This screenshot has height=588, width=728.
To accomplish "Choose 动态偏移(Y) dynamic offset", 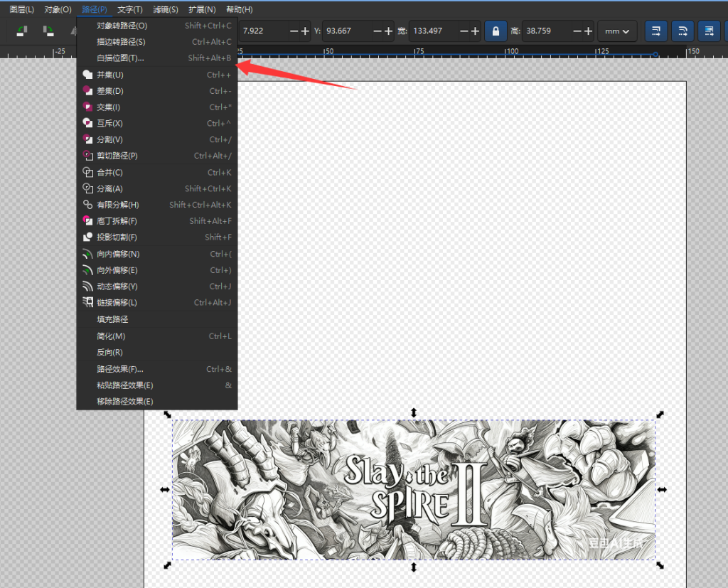I will [x=117, y=287].
